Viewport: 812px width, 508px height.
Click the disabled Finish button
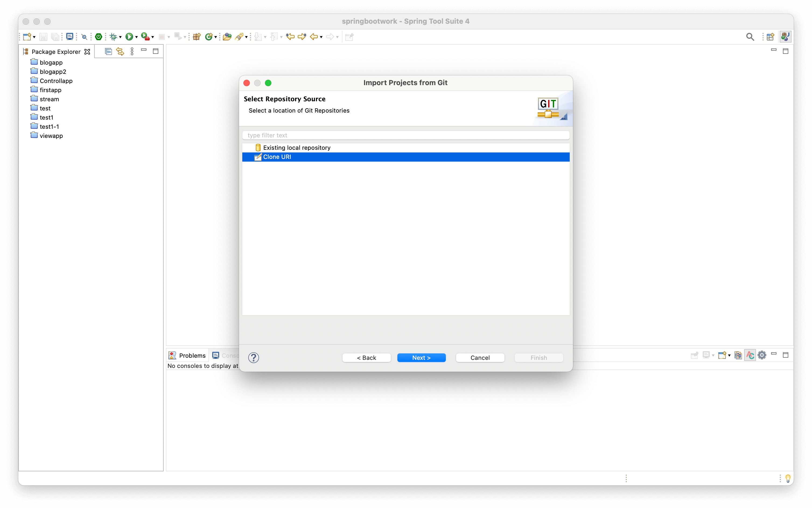point(539,357)
